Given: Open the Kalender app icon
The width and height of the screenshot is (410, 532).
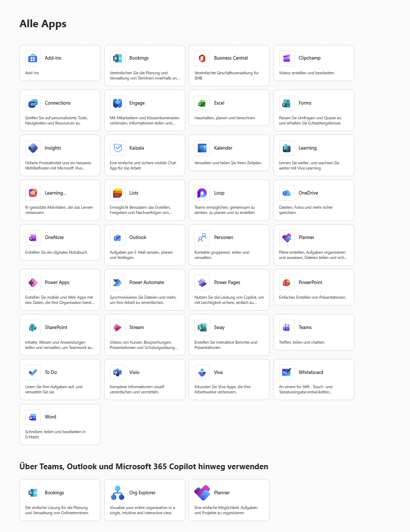Looking at the screenshot, I should pyautogui.click(x=202, y=148).
